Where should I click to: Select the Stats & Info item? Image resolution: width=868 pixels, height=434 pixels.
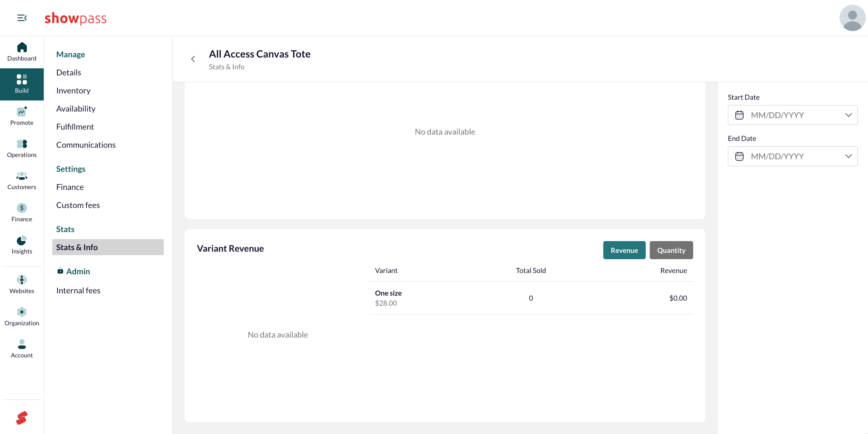(x=108, y=247)
